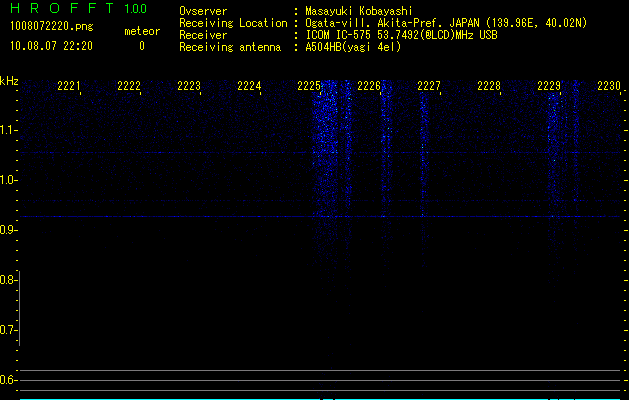Click time marker 2224
This screenshot has height=400, width=629.
coord(249,85)
